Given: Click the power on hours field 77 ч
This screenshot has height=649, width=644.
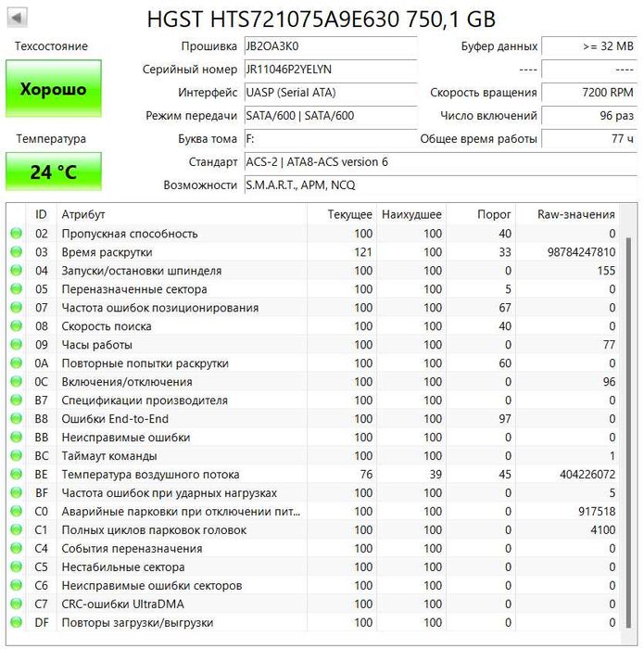Looking at the screenshot, I should (x=589, y=139).
